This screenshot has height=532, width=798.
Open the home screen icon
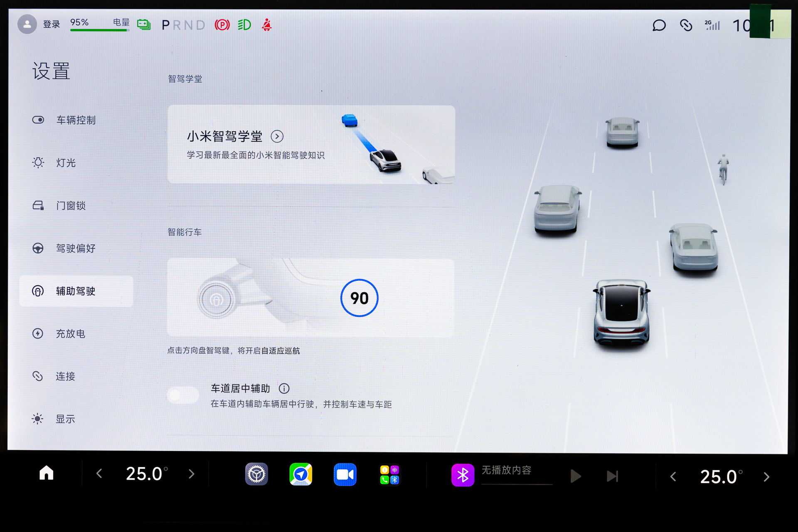47,473
